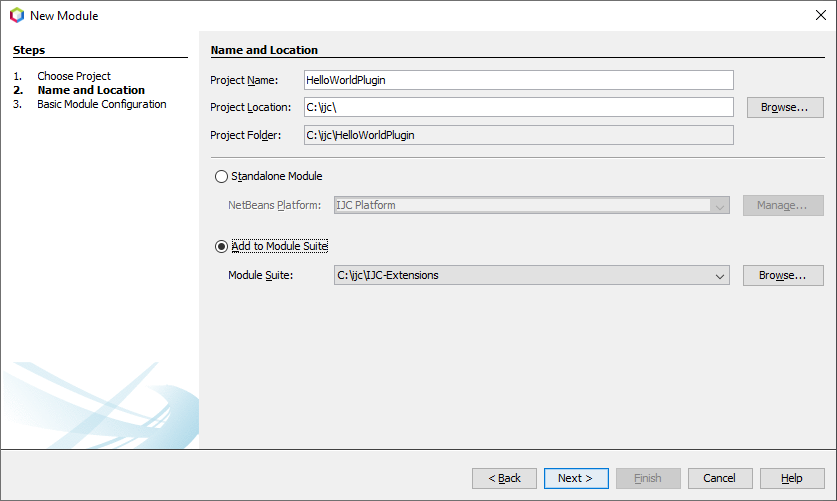This screenshot has height=501, width=837.
Task: Click the NetBeans icon in the title bar
Action: 16,16
